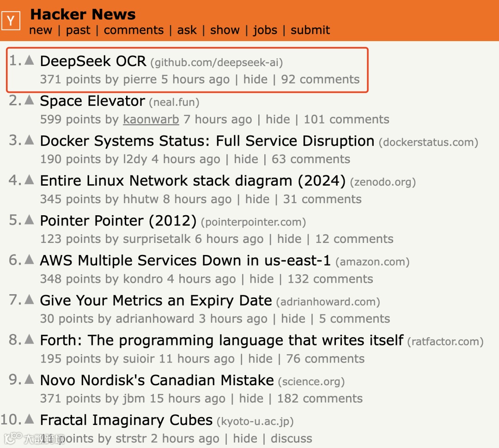
Task: Upvote Give Your Metrics an Expiry Date
Action: tap(29, 299)
